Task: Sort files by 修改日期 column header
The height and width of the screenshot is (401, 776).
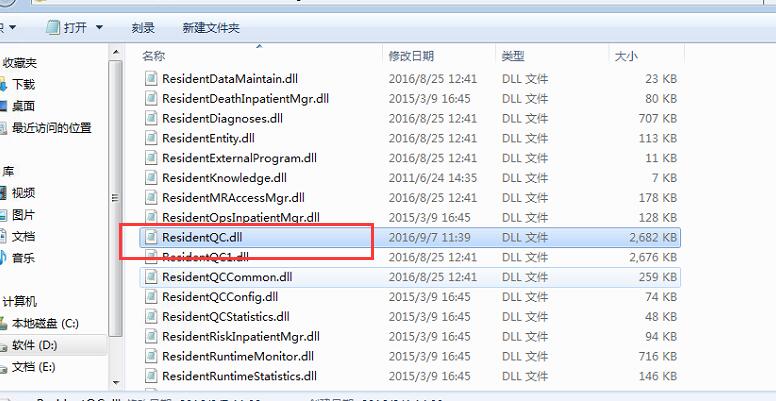Action: [x=411, y=56]
